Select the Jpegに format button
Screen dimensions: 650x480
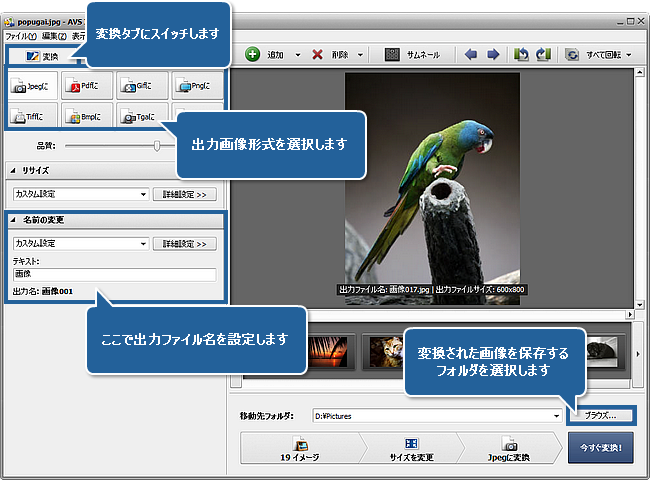32,85
